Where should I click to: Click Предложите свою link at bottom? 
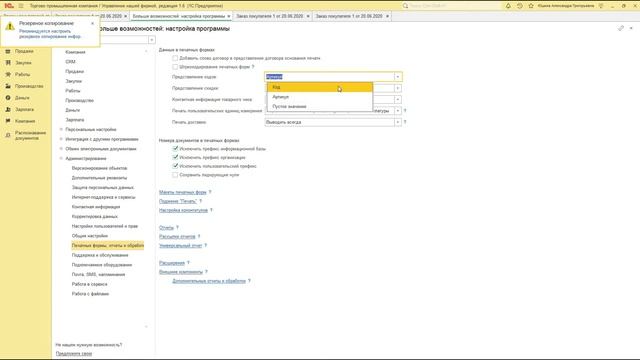pyautogui.click(x=74, y=354)
